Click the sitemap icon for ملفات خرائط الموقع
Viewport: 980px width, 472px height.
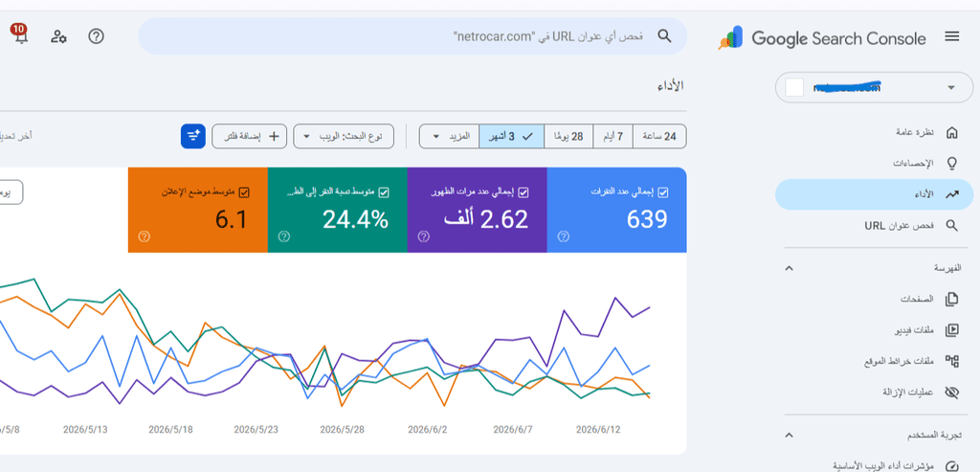click(x=952, y=361)
